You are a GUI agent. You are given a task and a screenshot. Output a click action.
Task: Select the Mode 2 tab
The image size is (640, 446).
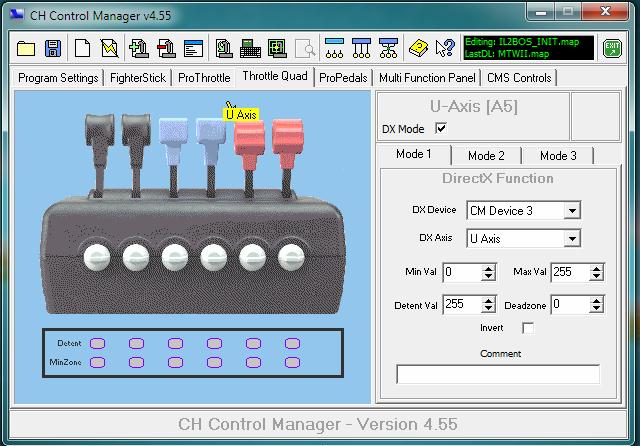pos(486,155)
